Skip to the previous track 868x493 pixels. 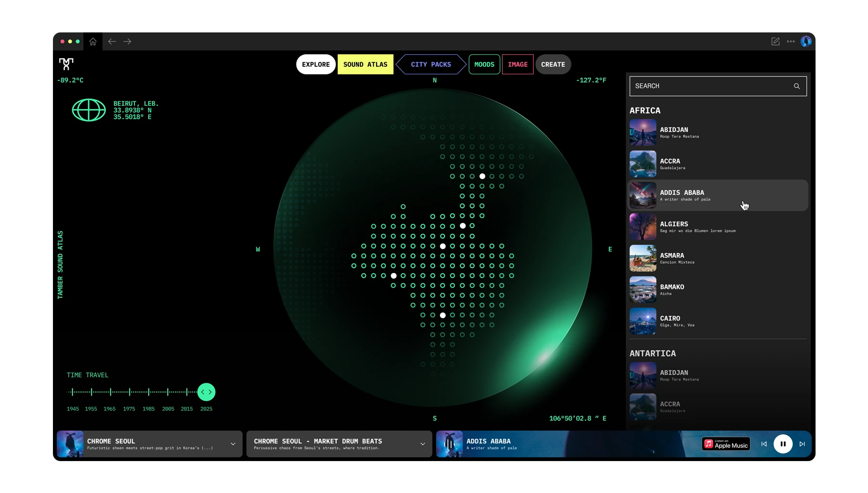[x=764, y=444]
